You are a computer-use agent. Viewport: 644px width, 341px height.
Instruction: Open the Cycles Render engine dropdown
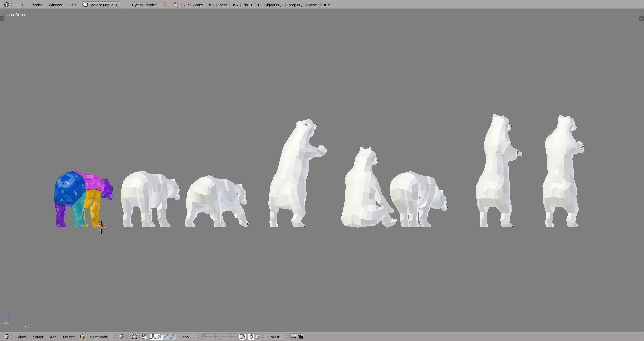(149, 5)
